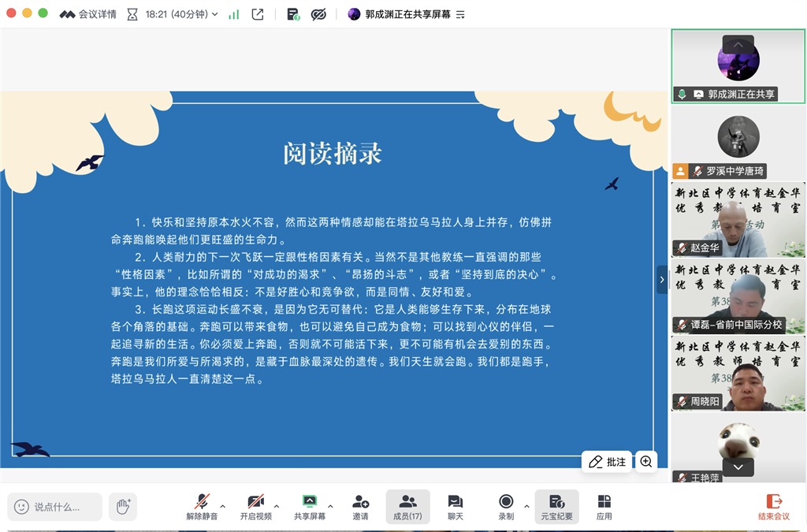Select 郭成渊正在共享 participant tile

point(738,66)
